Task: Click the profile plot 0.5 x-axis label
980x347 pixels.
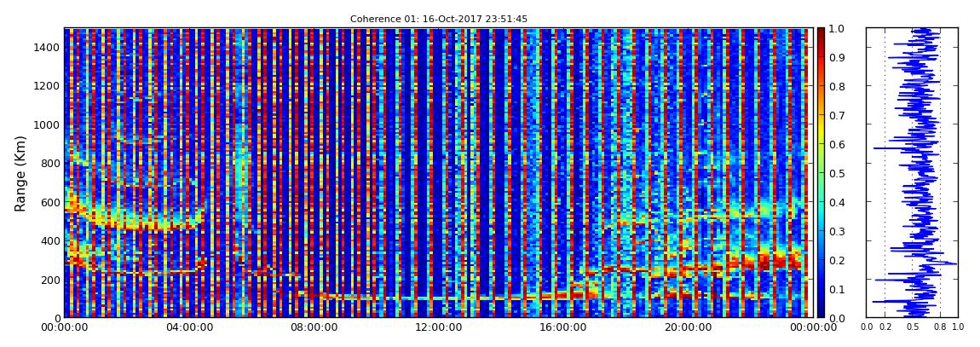Action: (913, 327)
